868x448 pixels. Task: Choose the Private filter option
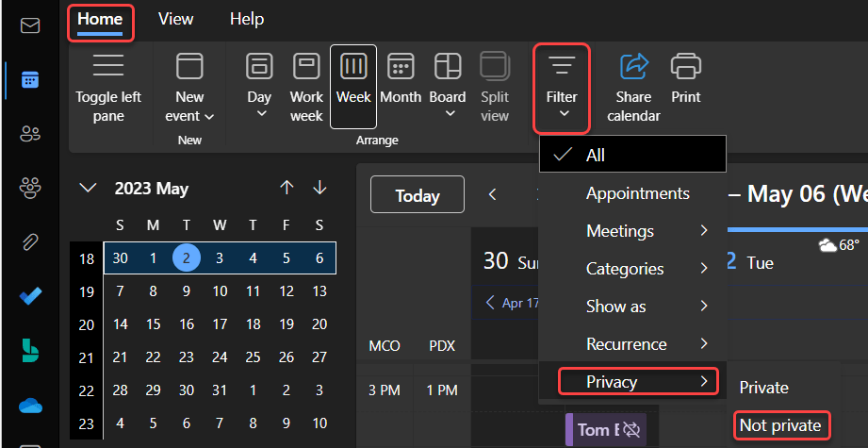coord(763,388)
